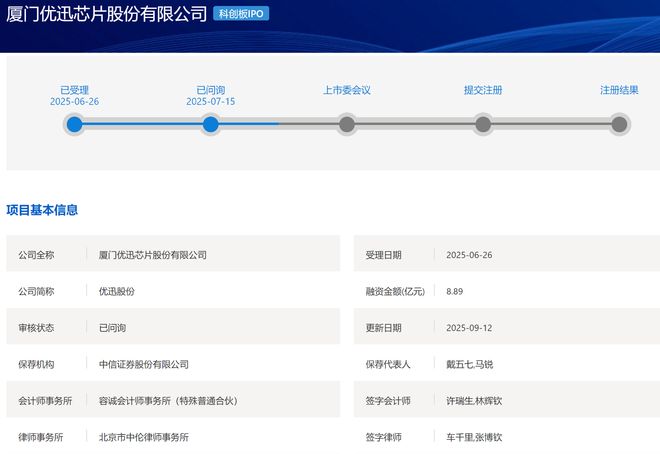Click the 保荐代表人 field label
This screenshot has height=454, width=660.
388,364
